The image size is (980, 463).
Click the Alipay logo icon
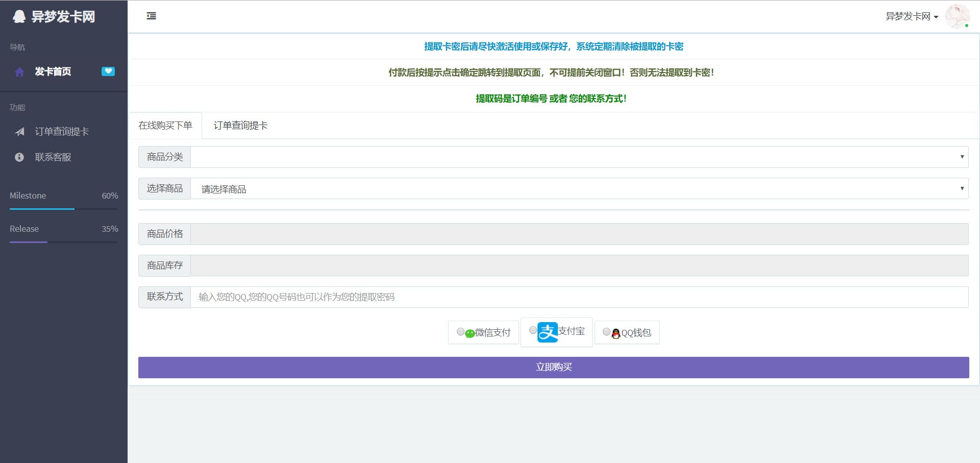(547, 332)
